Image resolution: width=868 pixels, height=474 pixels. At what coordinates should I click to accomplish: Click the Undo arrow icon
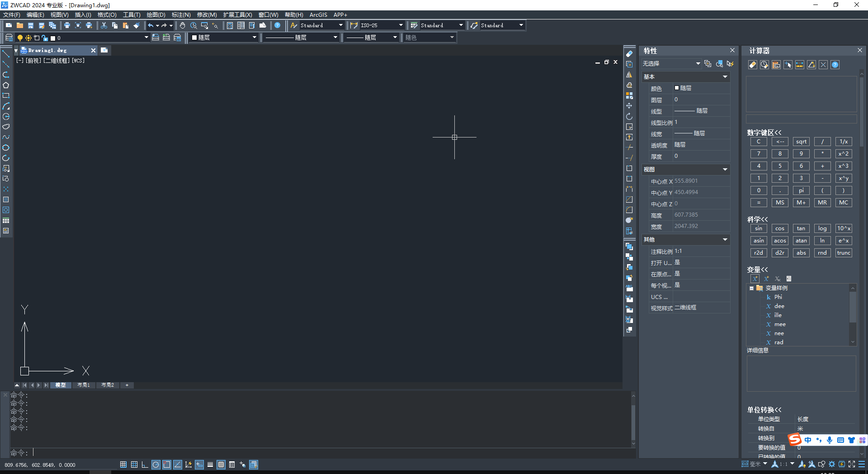tap(151, 25)
